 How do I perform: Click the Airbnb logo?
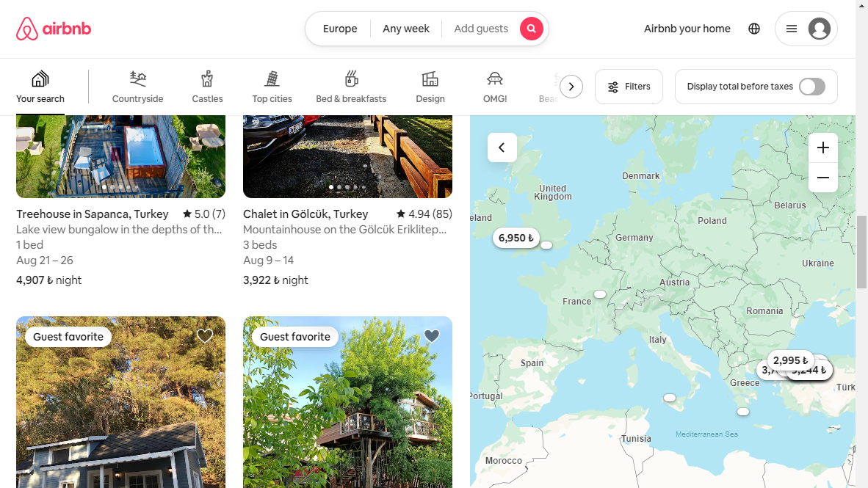(54, 29)
